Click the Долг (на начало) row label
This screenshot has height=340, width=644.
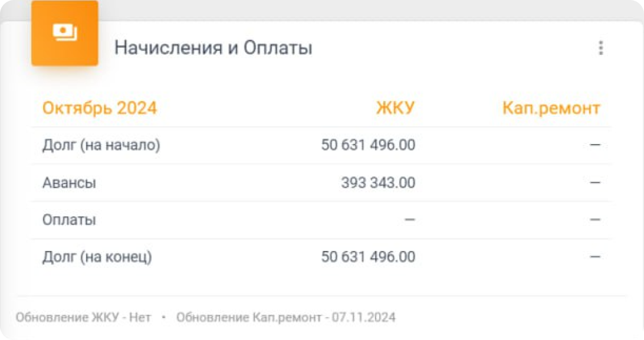click(x=101, y=145)
